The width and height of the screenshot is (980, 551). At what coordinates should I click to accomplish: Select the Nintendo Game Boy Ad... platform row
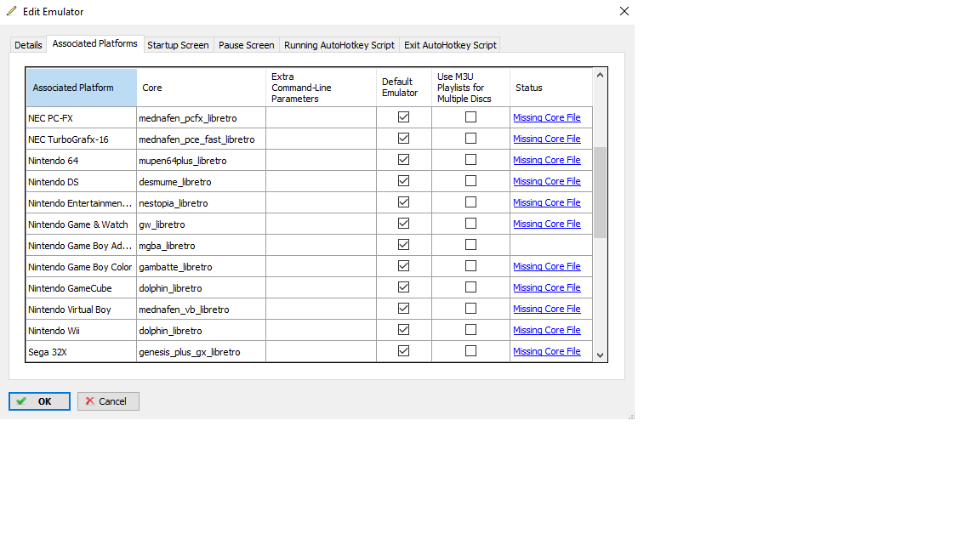point(82,246)
